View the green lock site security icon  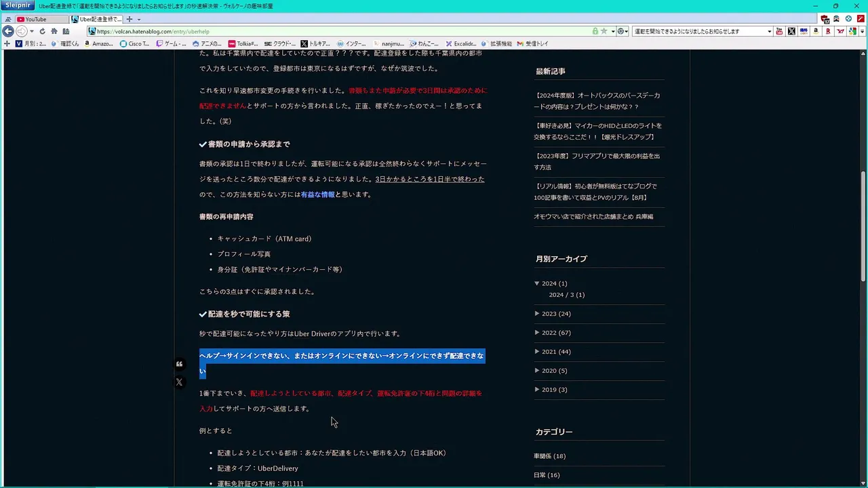tap(595, 31)
